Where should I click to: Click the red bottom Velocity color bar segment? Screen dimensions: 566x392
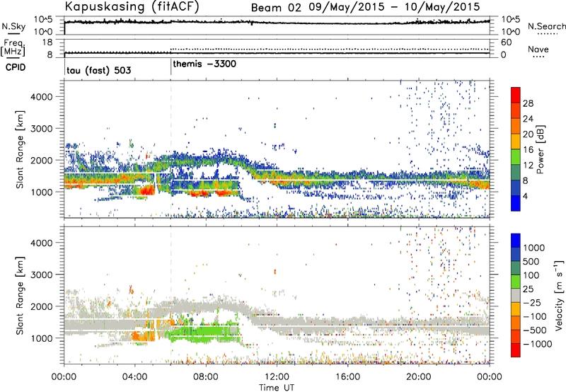[x=516, y=350]
